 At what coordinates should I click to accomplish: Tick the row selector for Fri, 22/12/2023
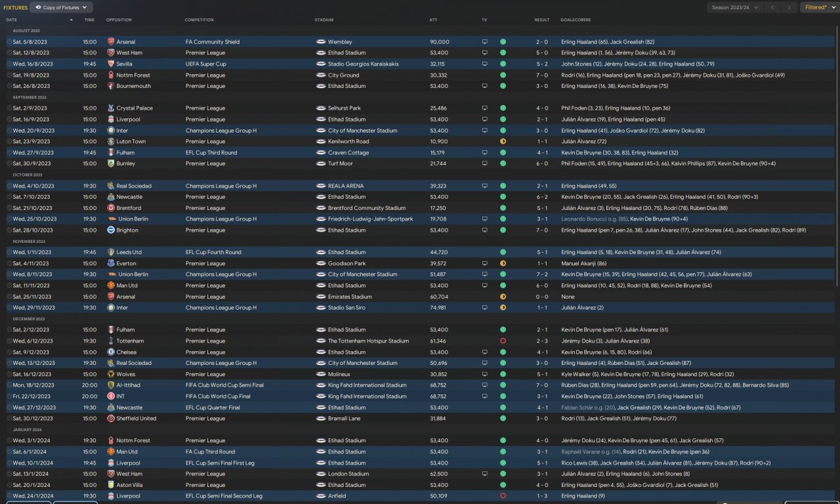(9, 396)
